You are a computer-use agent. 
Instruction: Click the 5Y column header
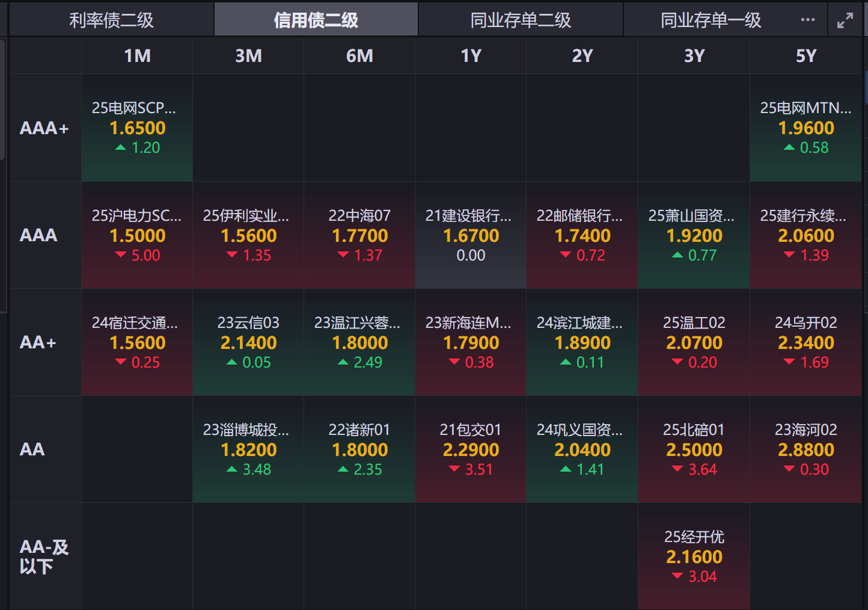tap(806, 56)
